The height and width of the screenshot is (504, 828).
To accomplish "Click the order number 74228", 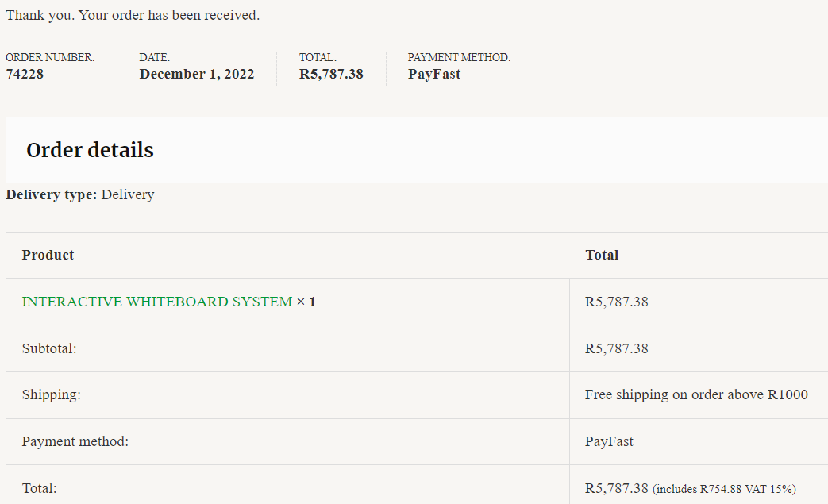I will [x=25, y=74].
